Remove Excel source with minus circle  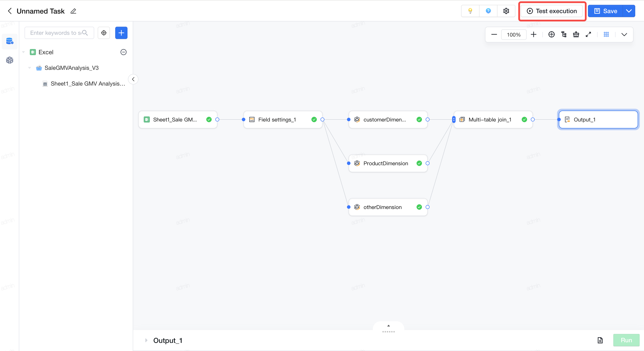point(124,52)
